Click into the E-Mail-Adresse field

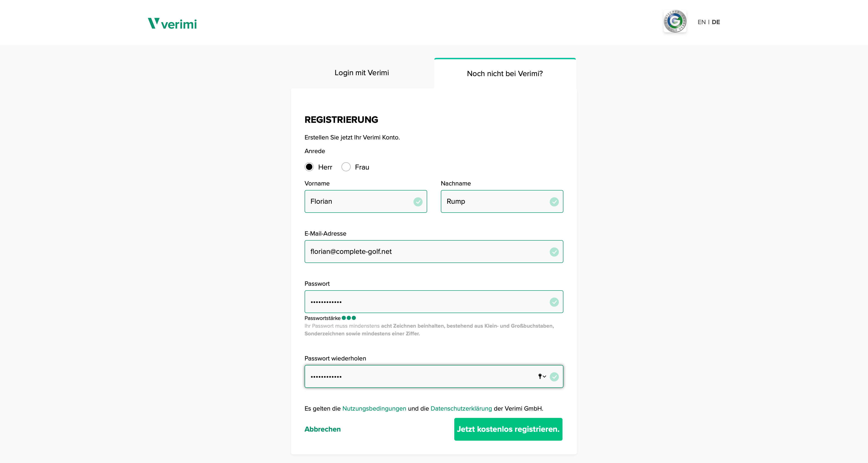click(425, 252)
